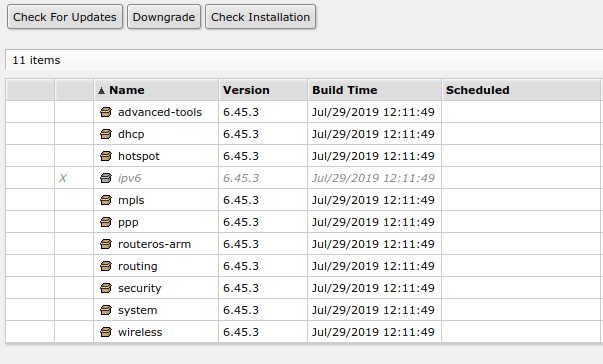Image resolution: width=603 pixels, height=364 pixels.
Task: Select the hotspot package icon
Action: coord(106,156)
